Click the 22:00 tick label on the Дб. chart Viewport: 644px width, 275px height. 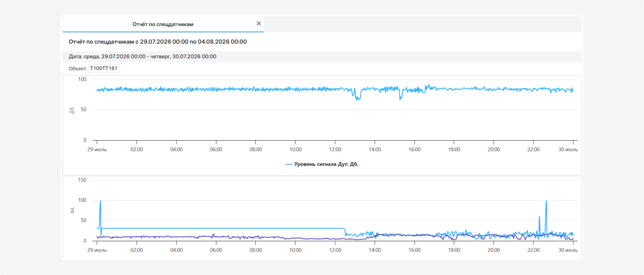tap(533, 150)
